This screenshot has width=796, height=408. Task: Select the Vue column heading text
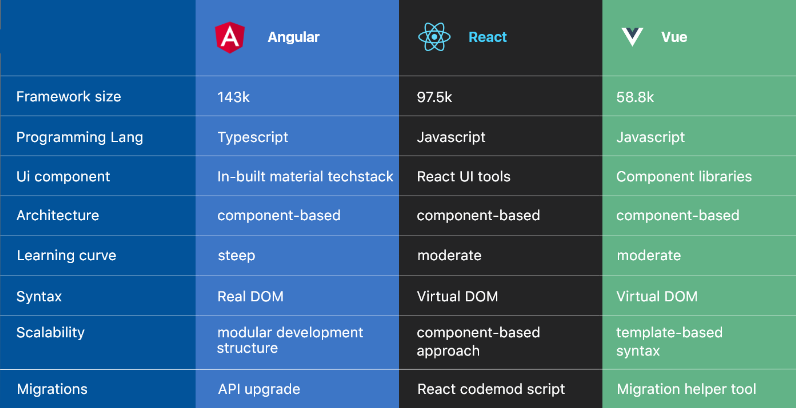[674, 37]
